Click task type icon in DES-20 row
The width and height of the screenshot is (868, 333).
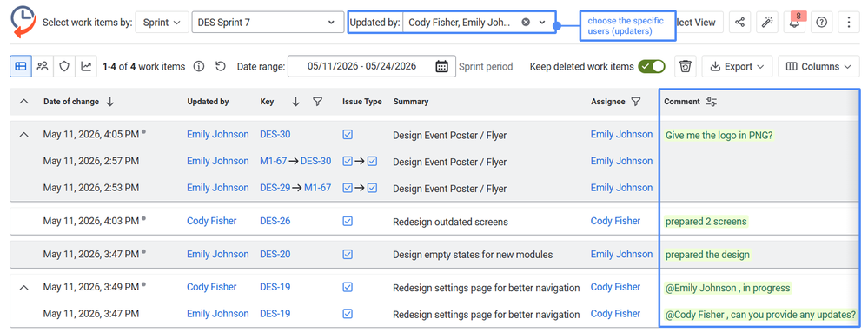pos(348,255)
